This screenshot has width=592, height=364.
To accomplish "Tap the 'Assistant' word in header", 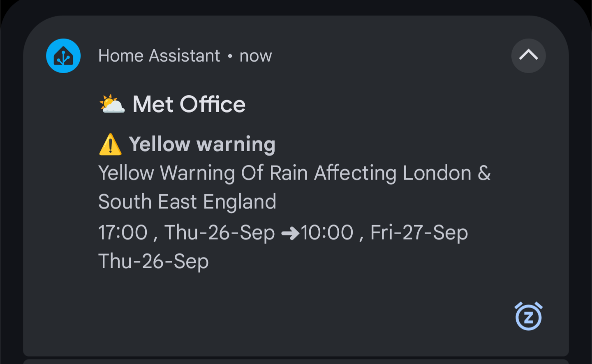I will coord(185,55).
